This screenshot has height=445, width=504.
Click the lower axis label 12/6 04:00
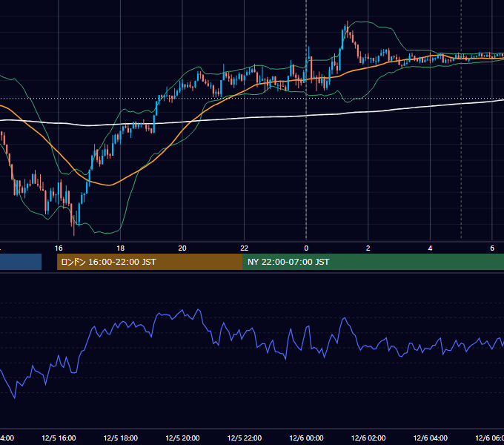click(431, 438)
